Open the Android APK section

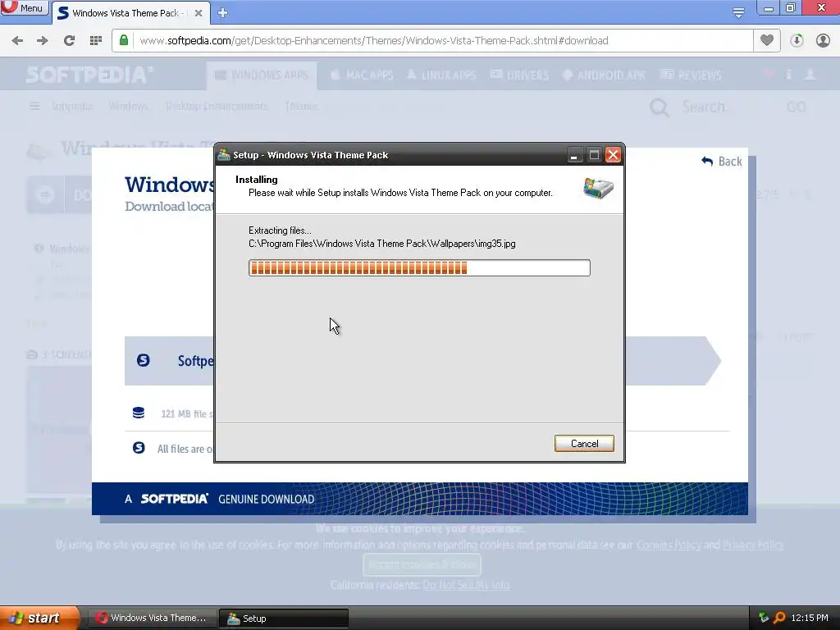coord(603,75)
